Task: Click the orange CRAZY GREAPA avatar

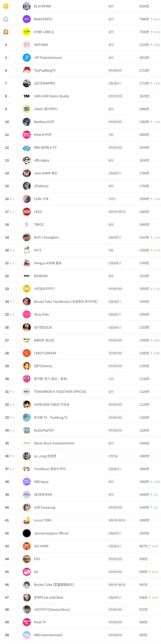Action: 27,353
